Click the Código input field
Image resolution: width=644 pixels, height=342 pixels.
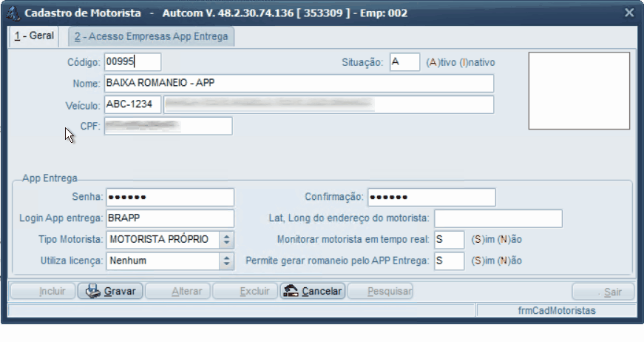point(132,62)
